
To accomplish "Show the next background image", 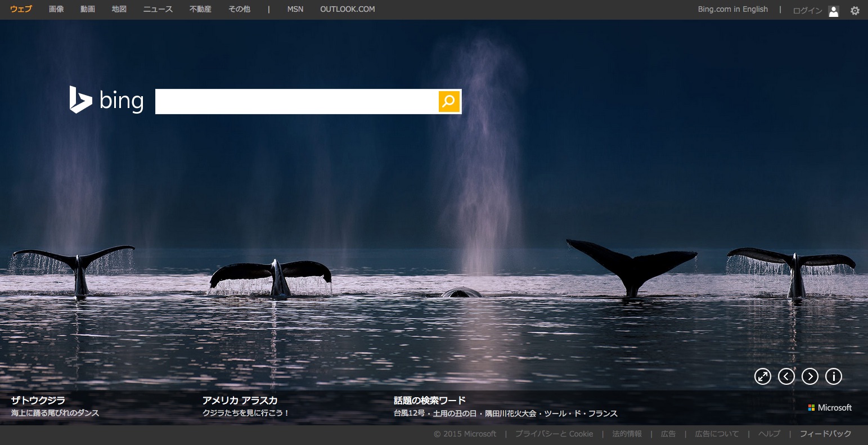I will click(809, 376).
